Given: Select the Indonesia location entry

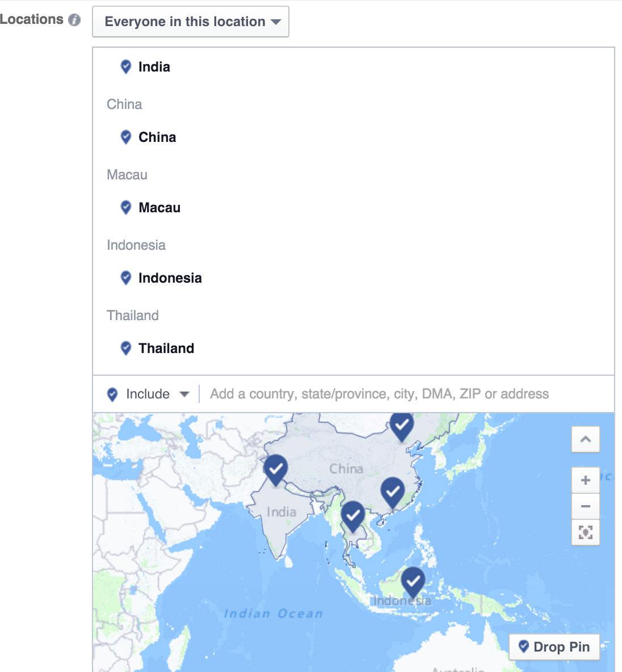Looking at the screenshot, I should [x=170, y=278].
